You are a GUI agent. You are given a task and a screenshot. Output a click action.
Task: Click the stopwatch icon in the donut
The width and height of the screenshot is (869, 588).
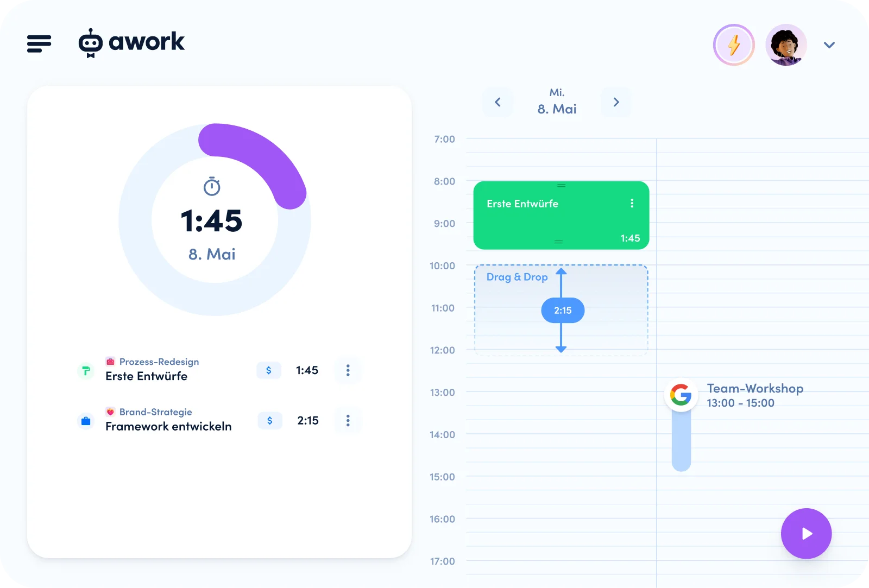pyautogui.click(x=212, y=186)
